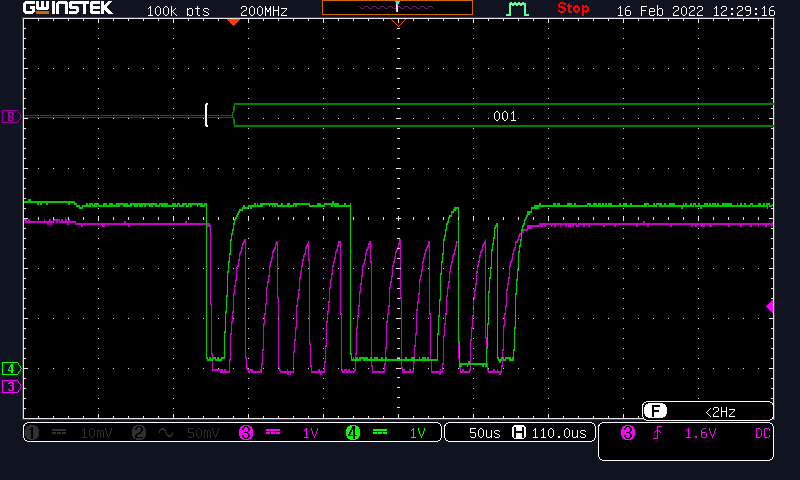Click the date and time readout
Viewport: 800px width, 480px height.
pyautogui.click(x=696, y=11)
